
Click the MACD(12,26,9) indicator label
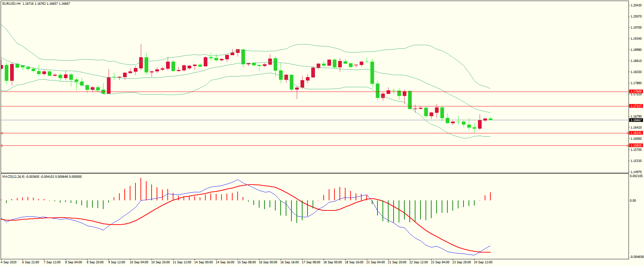pyautogui.click(x=13, y=177)
